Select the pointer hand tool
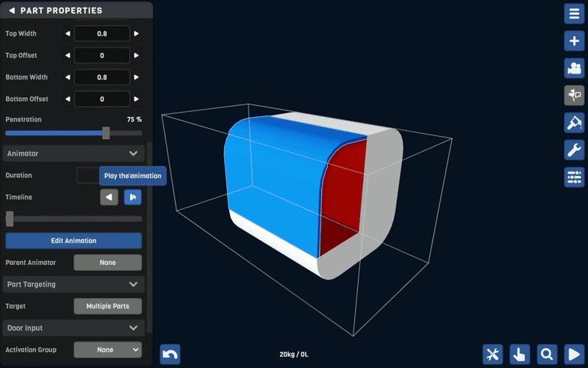Screen dimensions: 588x368 pyautogui.click(x=520, y=354)
